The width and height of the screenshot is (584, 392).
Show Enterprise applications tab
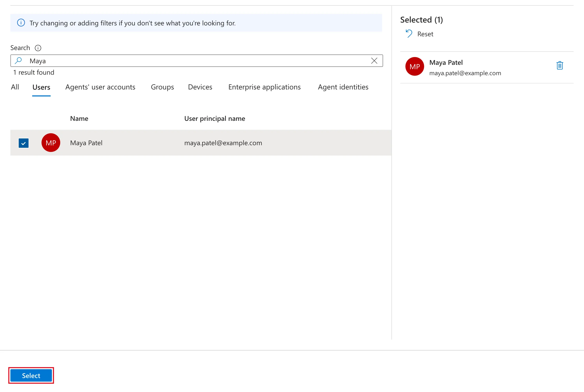pyautogui.click(x=264, y=87)
